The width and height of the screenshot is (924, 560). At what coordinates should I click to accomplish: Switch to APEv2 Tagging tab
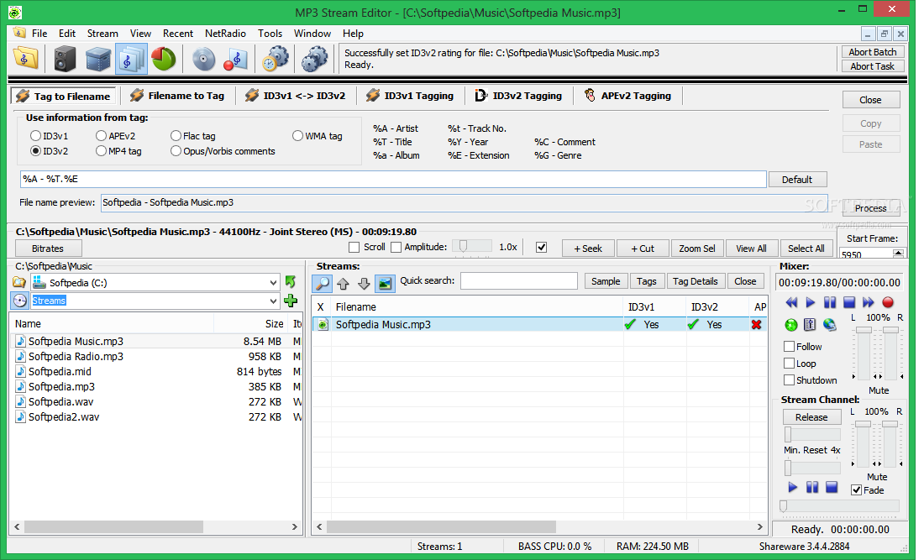(x=627, y=96)
